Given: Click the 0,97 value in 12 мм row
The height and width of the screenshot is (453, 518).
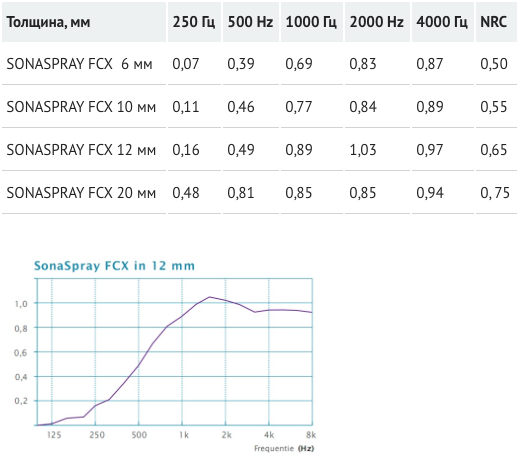Looking at the screenshot, I should click(430, 150).
